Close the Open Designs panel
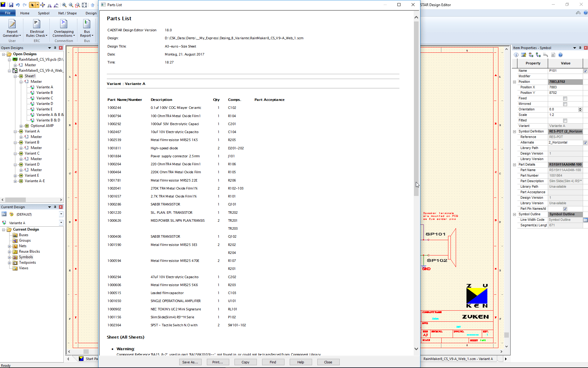Screen dimensions: 588x368 61,48
